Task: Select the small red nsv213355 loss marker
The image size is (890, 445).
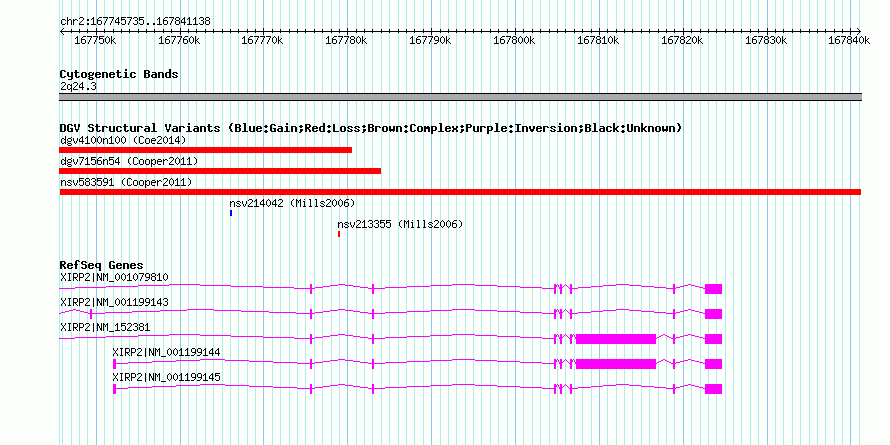Action: (339, 234)
